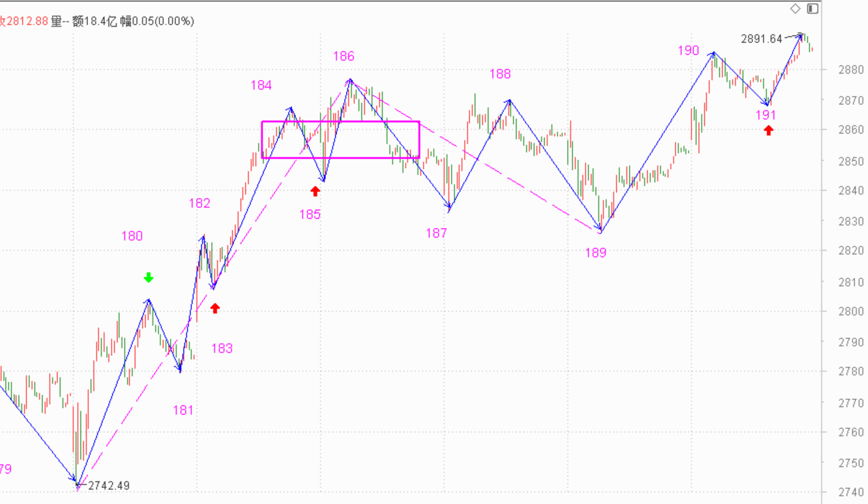Click the 2790 price axis label
Screen dimensions: 868x504
pos(851,342)
